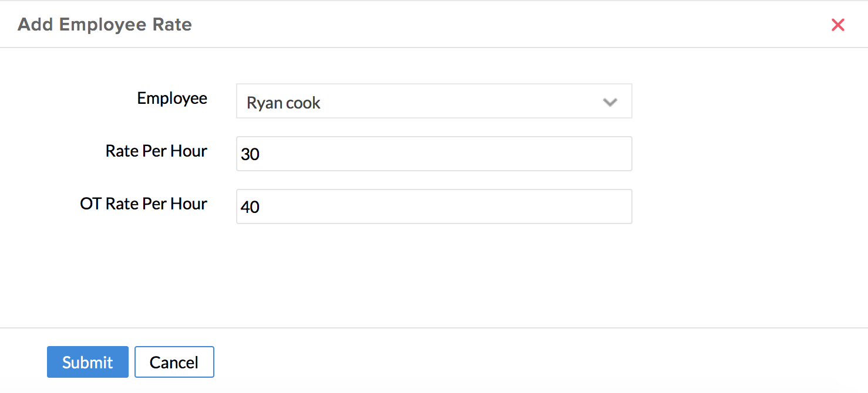Click the Rate Per Hour label

pos(156,151)
